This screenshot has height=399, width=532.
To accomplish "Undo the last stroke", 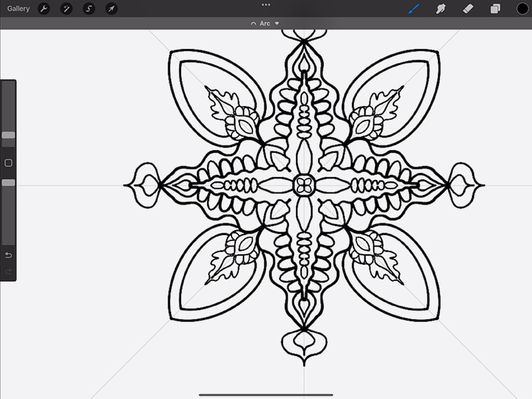I will pyautogui.click(x=8, y=255).
